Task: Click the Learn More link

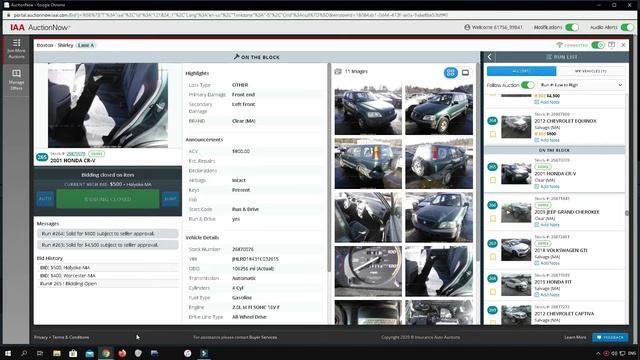Action: pos(576,337)
